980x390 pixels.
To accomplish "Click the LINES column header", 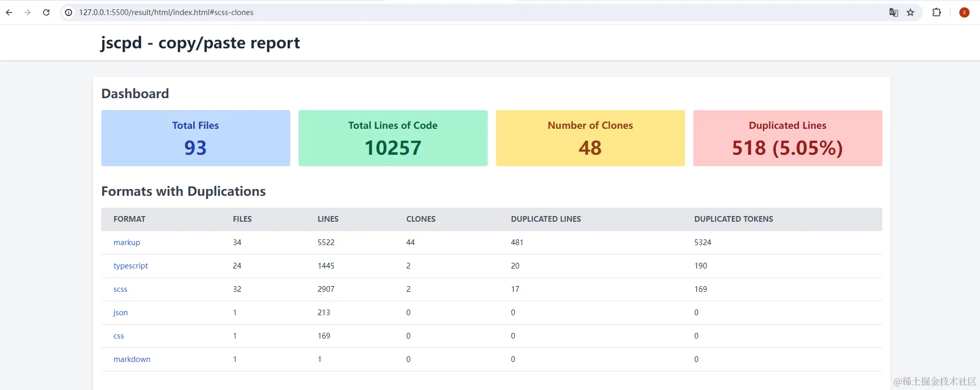I will 328,219.
